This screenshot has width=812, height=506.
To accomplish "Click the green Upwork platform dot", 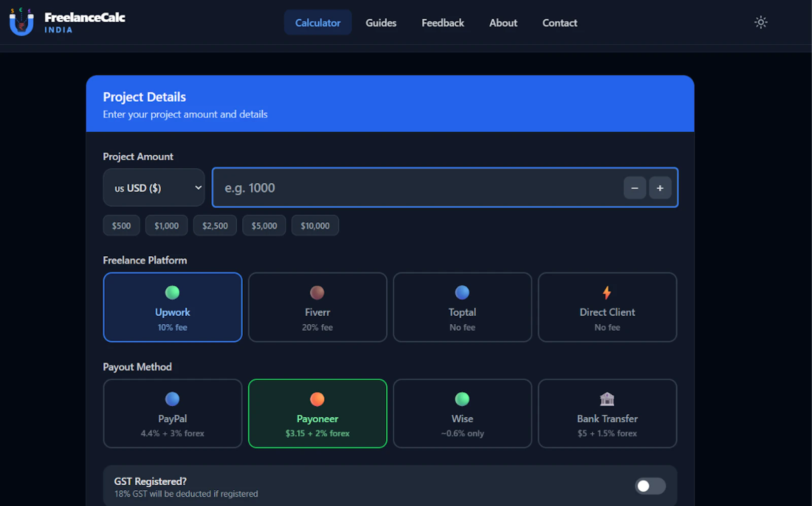I will 173,292.
